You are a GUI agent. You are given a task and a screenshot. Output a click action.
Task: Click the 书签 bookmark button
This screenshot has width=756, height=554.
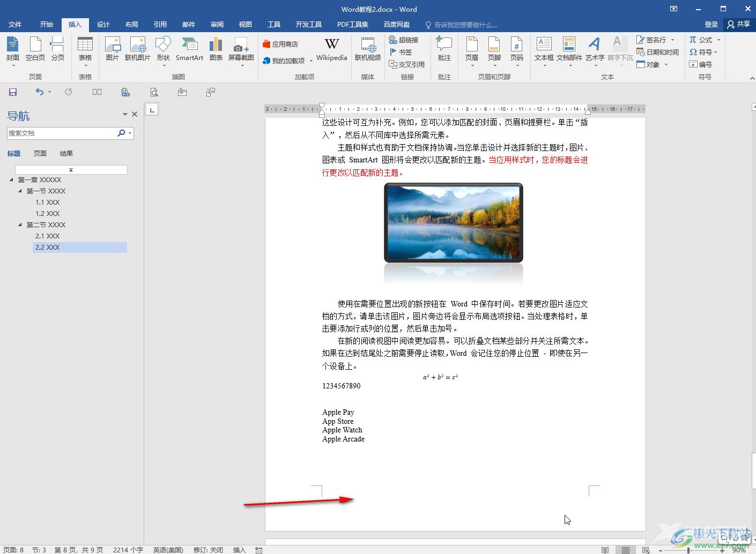tap(401, 52)
